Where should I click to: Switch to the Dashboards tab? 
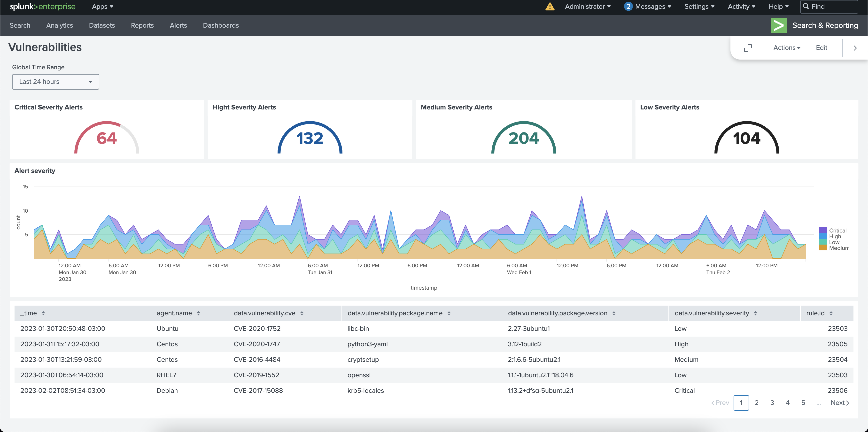pos(221,25)
